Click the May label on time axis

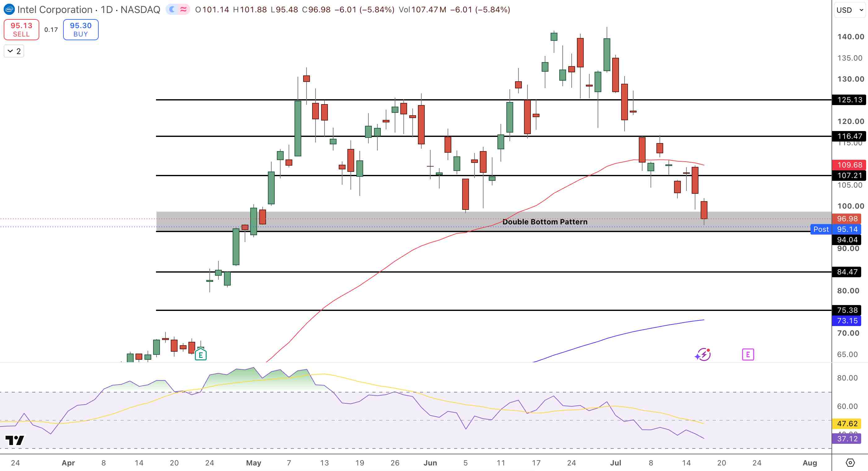tap(254, 463)
